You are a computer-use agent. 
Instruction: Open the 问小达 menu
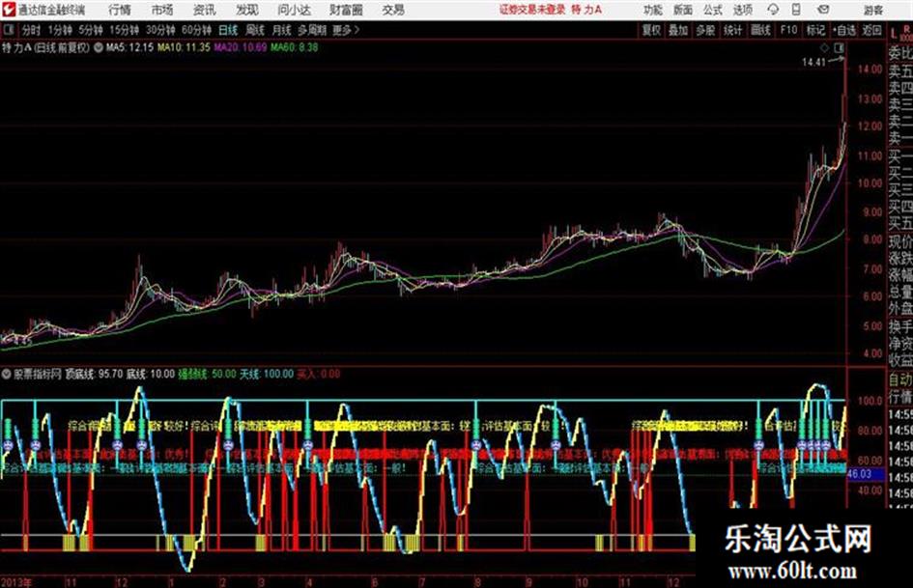tap(294, 10)
